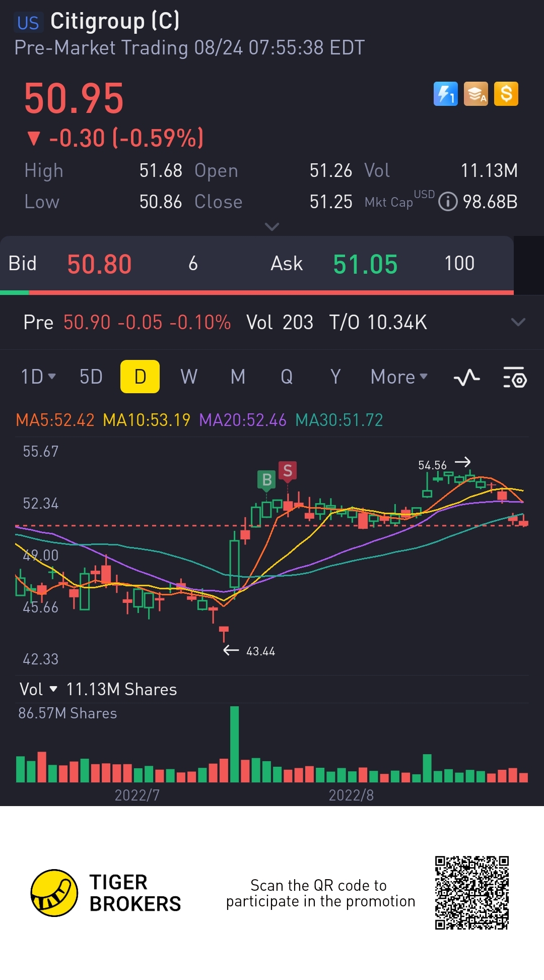
Task: Expand the quote details chevron
Action: pos(272,226)
